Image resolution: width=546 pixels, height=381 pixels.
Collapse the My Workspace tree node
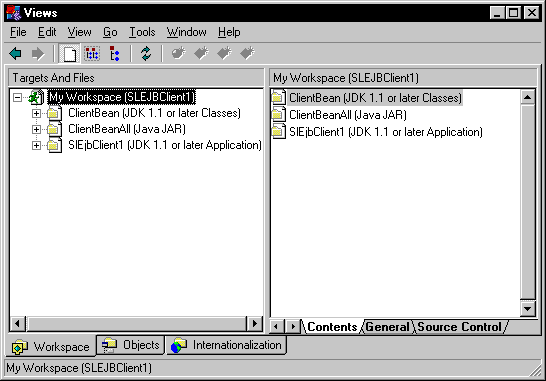(x=17, y=97)
